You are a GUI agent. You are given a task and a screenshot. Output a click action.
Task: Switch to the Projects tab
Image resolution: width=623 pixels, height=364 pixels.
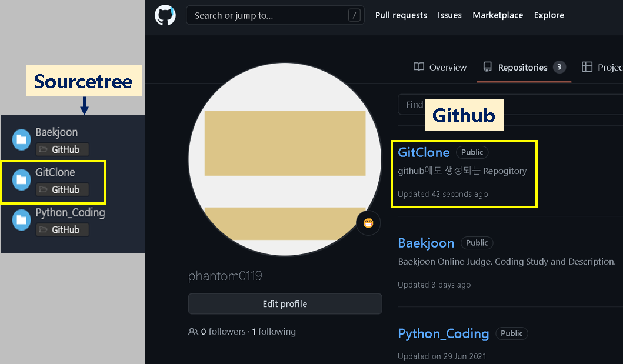[602, 67]
